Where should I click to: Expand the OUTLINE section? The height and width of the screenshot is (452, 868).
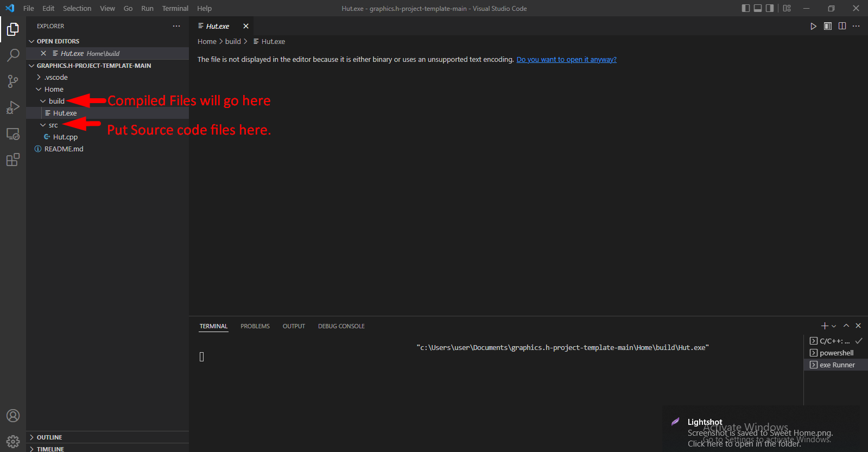(x=107, y=437)
